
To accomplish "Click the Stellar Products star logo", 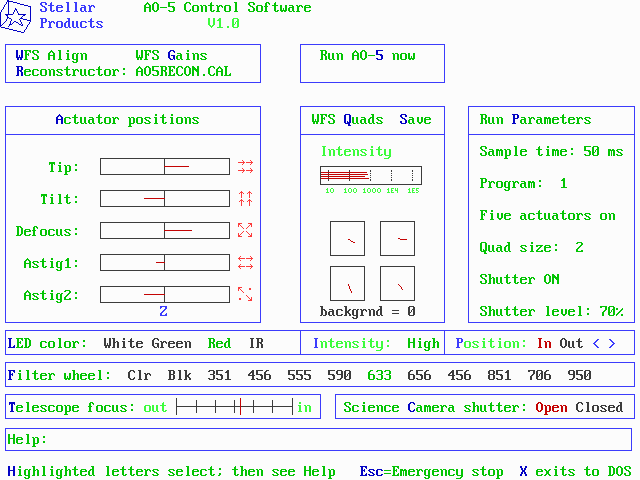I will [16, 16].
